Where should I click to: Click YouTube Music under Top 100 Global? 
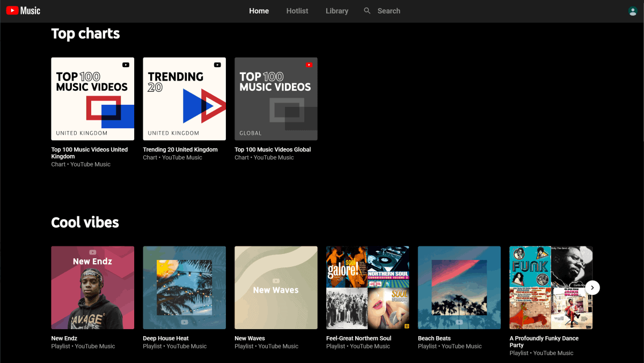tap(274, 158)
